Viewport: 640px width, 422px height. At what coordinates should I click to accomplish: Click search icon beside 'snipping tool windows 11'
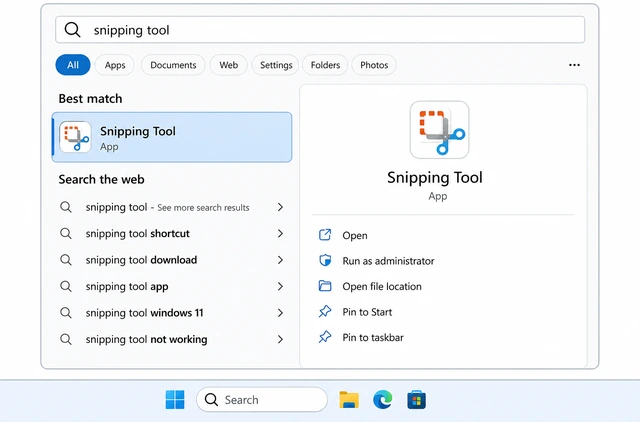66,313
